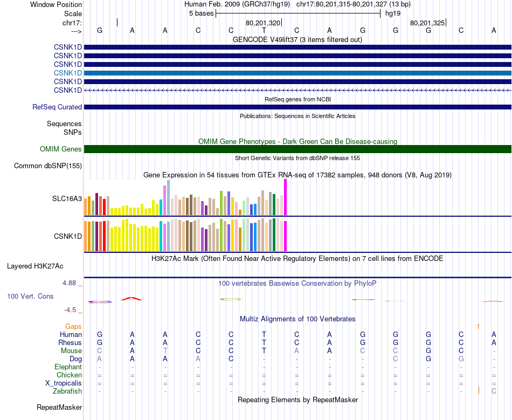Click the SNPs label under Publications
The width and height of the screenshot is (512, 420).
pos(73,132)
